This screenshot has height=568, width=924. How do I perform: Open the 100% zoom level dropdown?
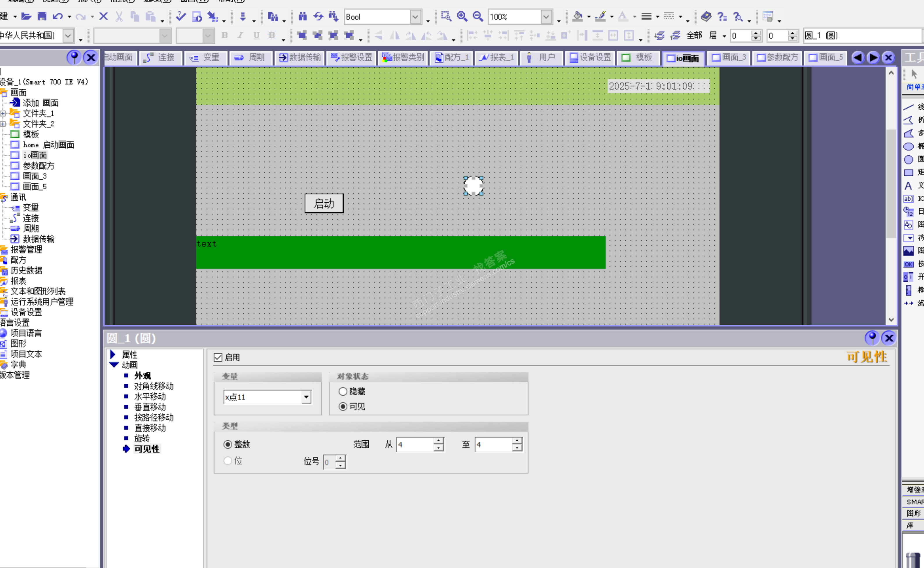tap(546, 17)
